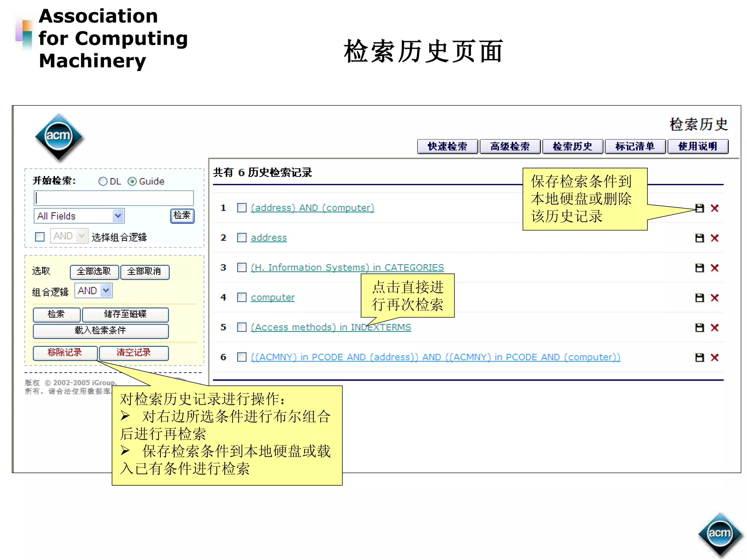747x560 pixels.
Task: Check the box for record 2 address
Action: [241, 238]
